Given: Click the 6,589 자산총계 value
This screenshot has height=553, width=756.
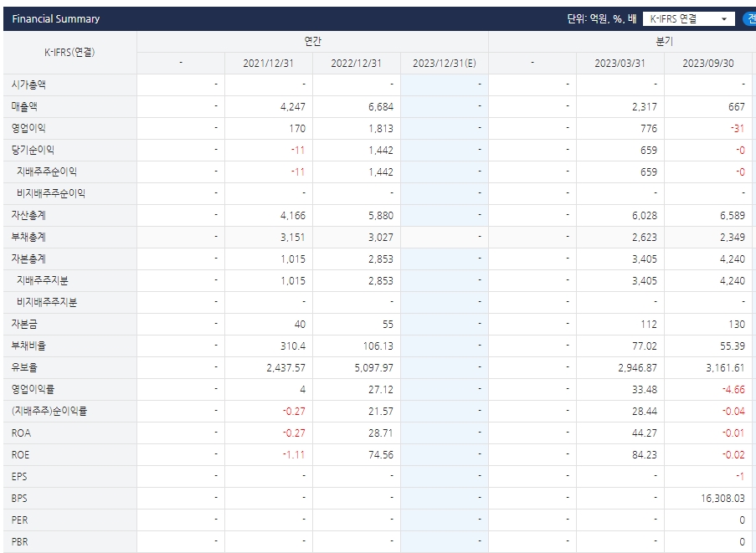Looking at the screenshot, I should coord(733,215).
